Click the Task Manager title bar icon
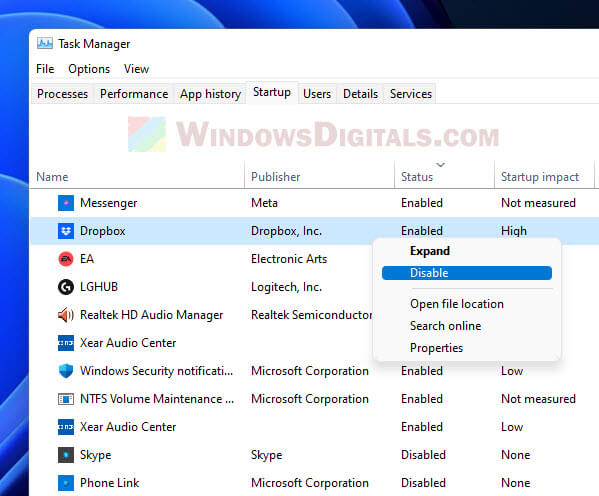599x496 pixels. tap(45, 44)
